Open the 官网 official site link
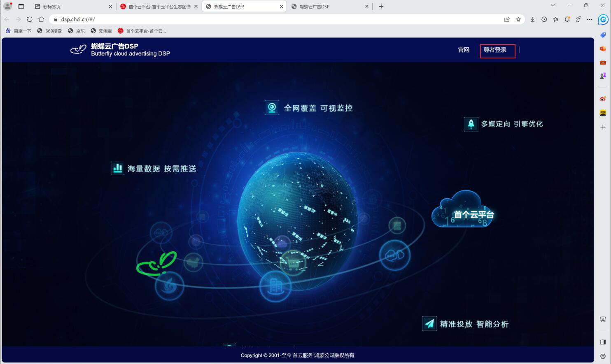Image resolution: width=611 pixels, height=364 pixels. [x=464, y=50]
